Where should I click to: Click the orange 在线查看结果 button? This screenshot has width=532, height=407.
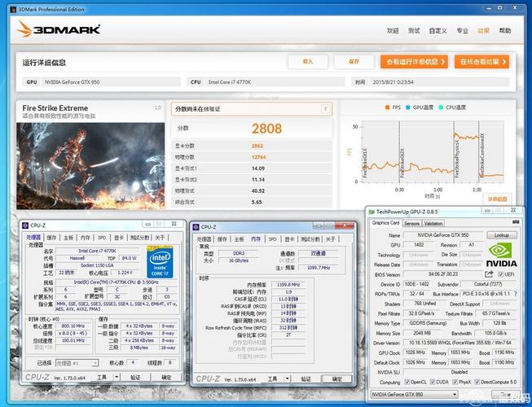[x=481, y=62]
